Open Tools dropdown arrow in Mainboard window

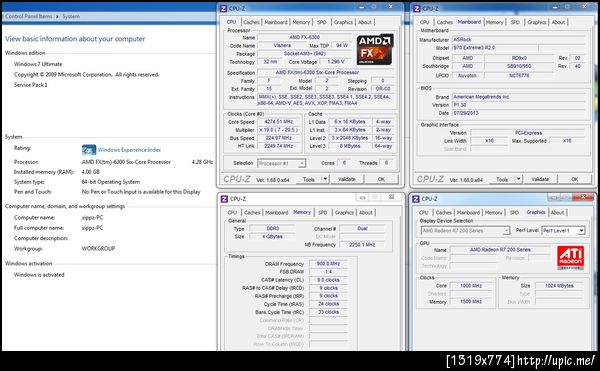pos(518,179)
